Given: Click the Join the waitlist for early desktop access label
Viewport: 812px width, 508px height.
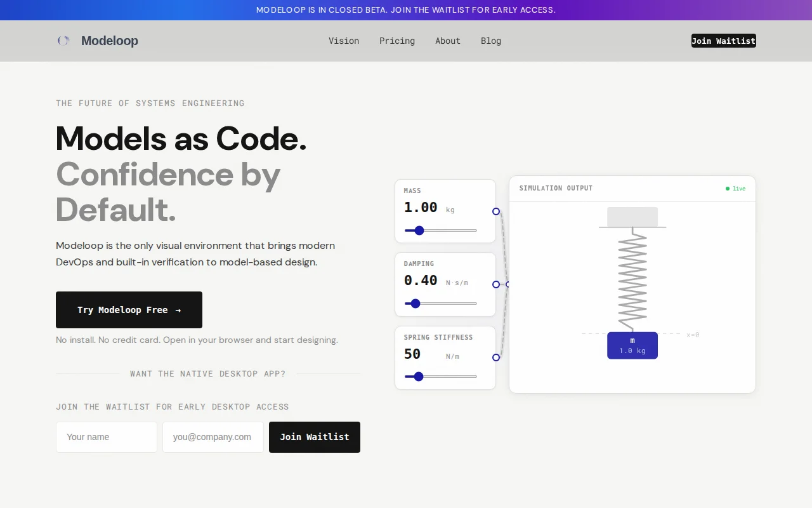Looking at the screenshot, I should click(x=173, y=406).
